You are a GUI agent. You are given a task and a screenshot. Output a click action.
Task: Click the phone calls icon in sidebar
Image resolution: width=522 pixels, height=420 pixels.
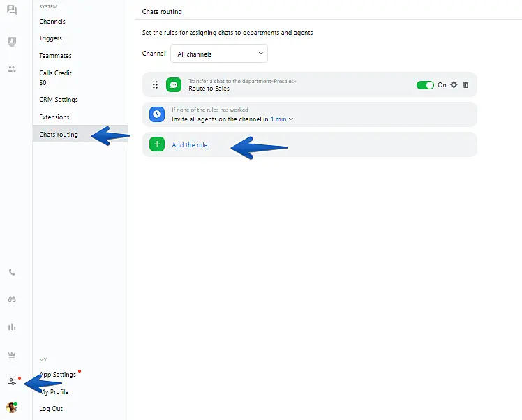(x=12, y=272)
